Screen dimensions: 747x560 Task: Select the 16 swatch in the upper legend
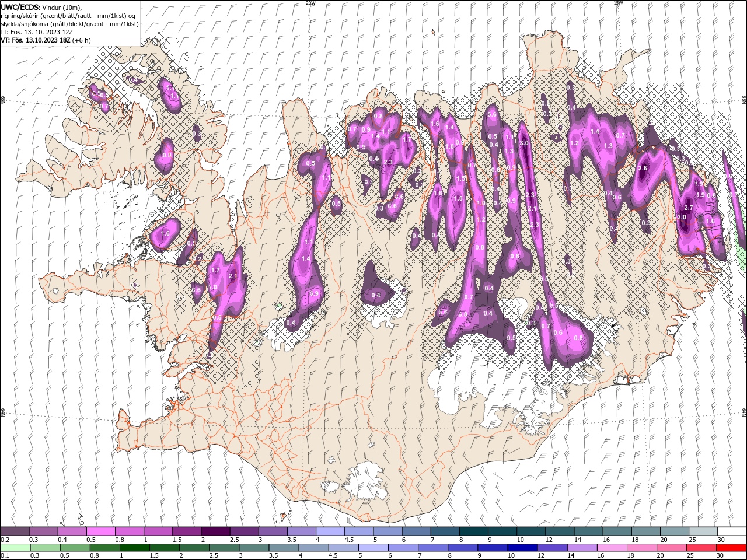[x=617, y=531]
